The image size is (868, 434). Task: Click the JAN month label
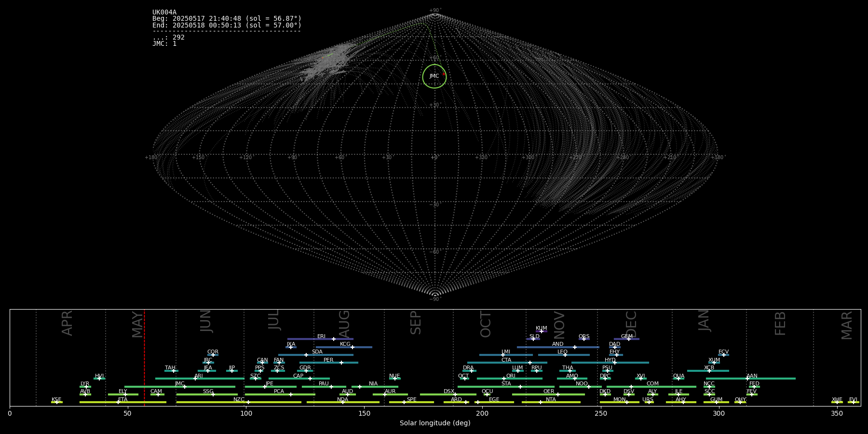(x=704, y=321)
